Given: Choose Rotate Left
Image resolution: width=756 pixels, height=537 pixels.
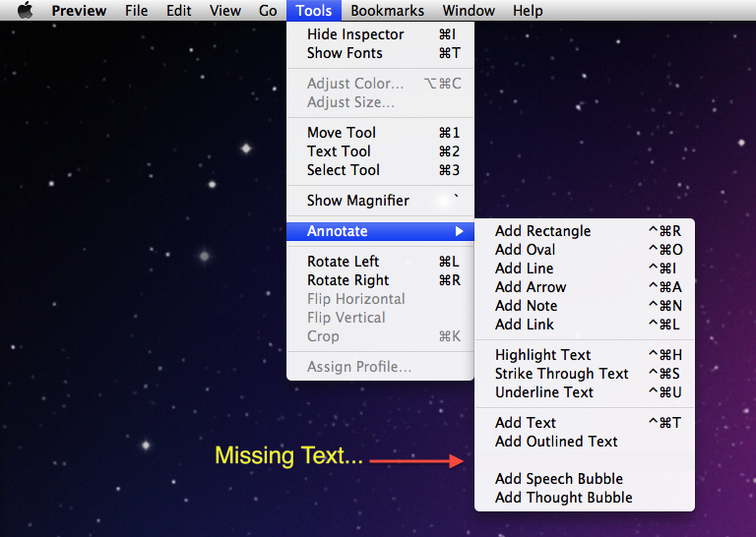Looking at the screenshot, I should click(x=380, y=262).
